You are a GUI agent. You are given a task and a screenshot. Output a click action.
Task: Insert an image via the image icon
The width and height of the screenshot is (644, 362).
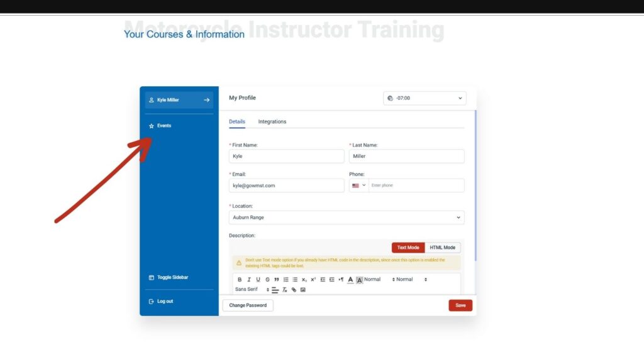pyautogui.click(x=303, y=290)
